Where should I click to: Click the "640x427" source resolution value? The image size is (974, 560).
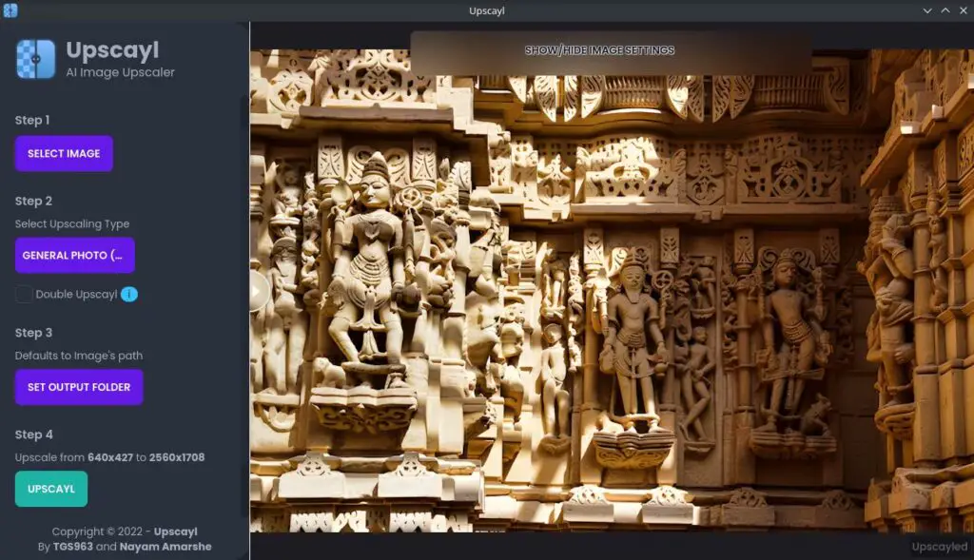[x=110, y=457]
